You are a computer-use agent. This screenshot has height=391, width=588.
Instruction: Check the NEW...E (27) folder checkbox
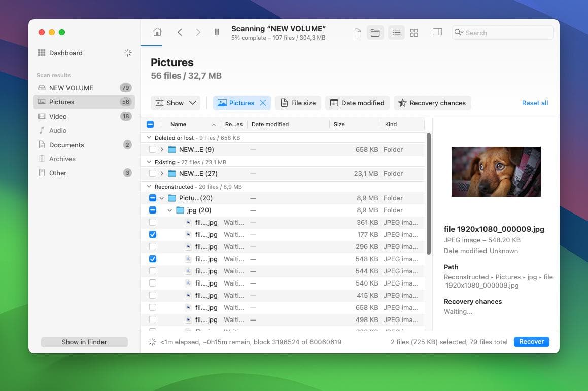click(153, 173)
